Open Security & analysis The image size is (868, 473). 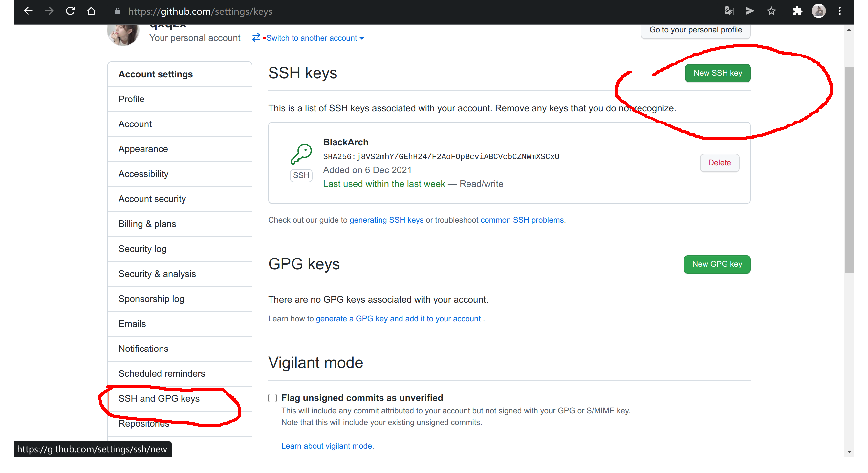click(x=180, y=274)
